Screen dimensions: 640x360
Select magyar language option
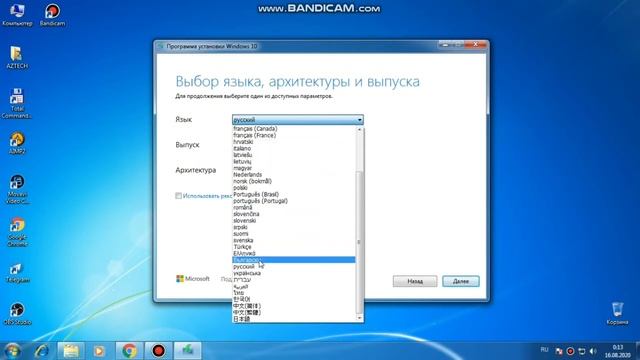click(294, 168)
